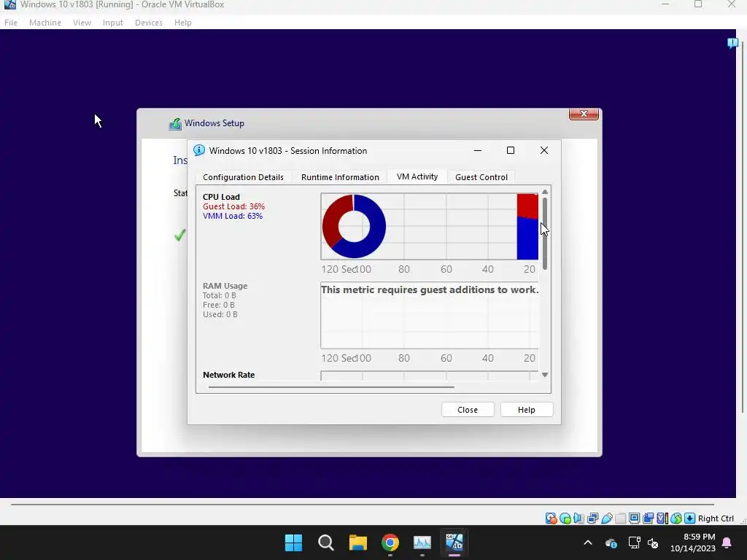
Task: Open the notifications bell
Action: (x=727, y=542)
